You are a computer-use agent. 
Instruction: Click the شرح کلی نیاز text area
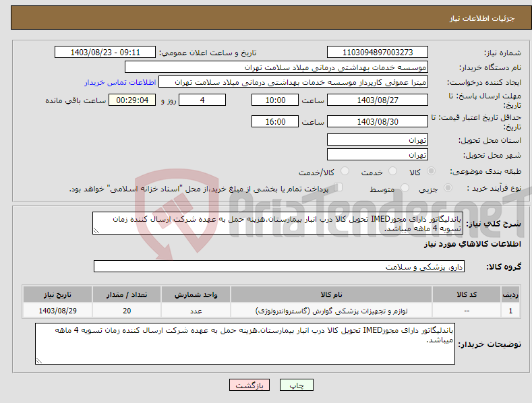pyautogui.click(x=278, y=223)
